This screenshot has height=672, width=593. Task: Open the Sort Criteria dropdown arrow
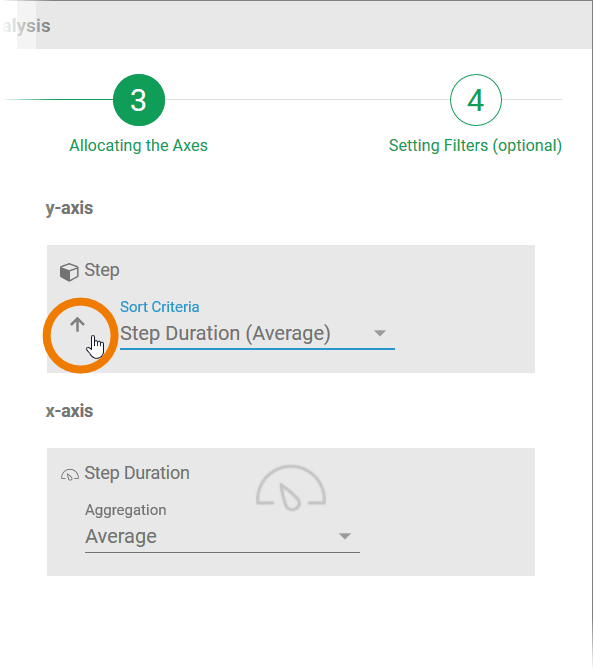(380, 333)
